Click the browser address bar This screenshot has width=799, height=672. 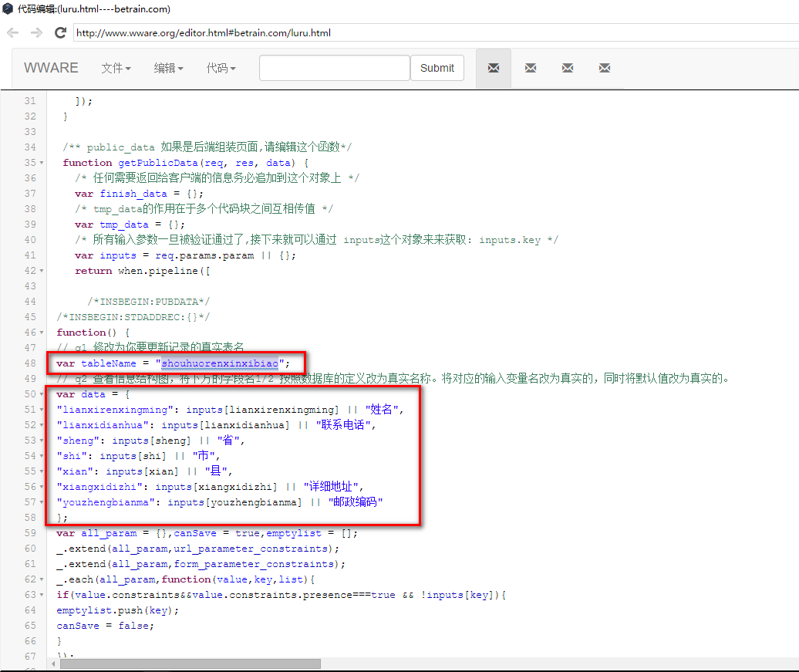(x=436, y=33)
